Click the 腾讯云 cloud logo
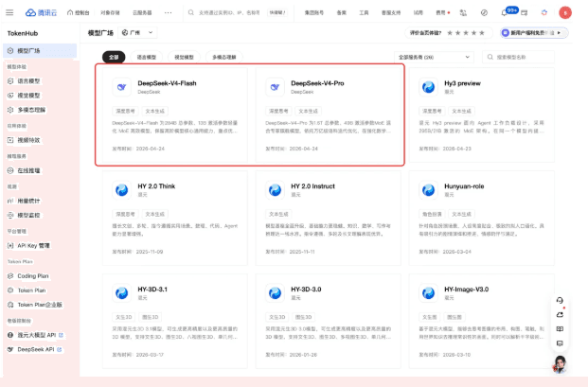Screen dimensions: 588x387 pos(41,12)
